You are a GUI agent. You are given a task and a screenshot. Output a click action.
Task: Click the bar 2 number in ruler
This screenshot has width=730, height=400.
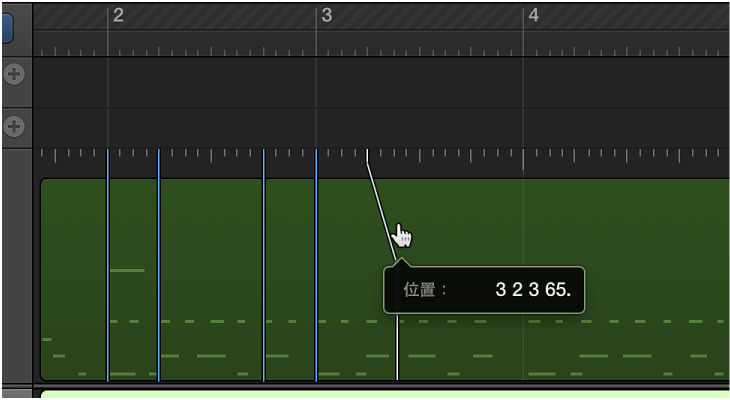118,15
